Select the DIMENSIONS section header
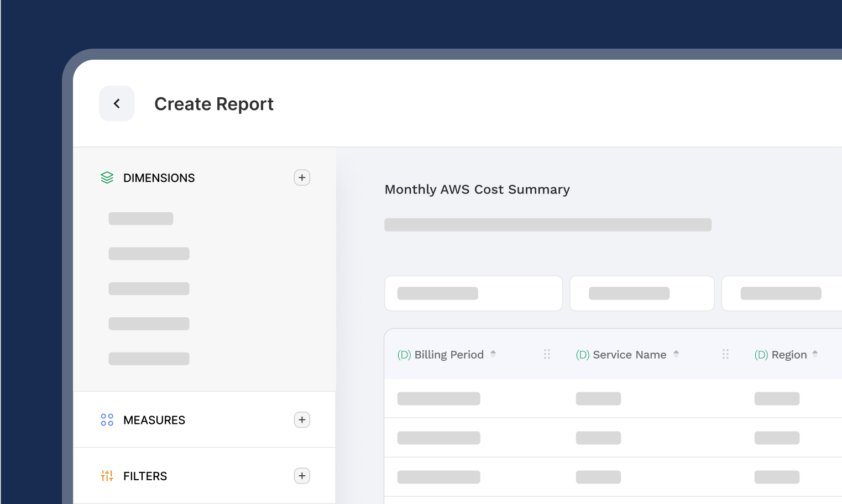This screenshot has height=504, width=842. [159, 178]
